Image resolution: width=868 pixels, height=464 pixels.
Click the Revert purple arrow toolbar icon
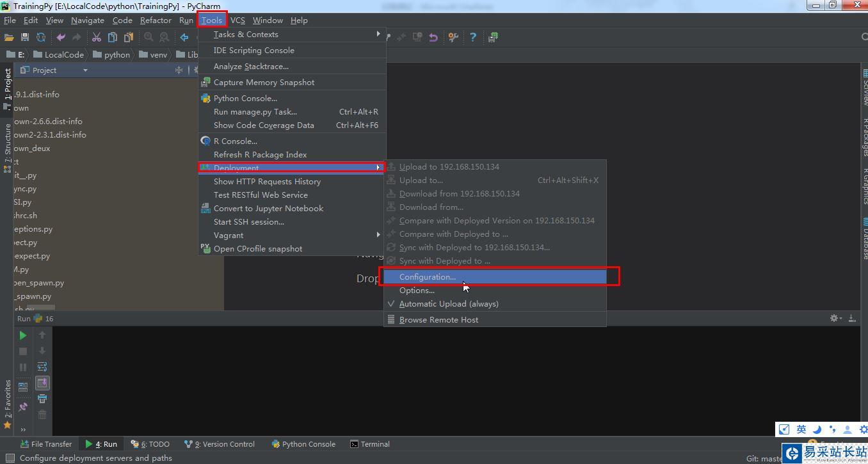coord(433,37)
